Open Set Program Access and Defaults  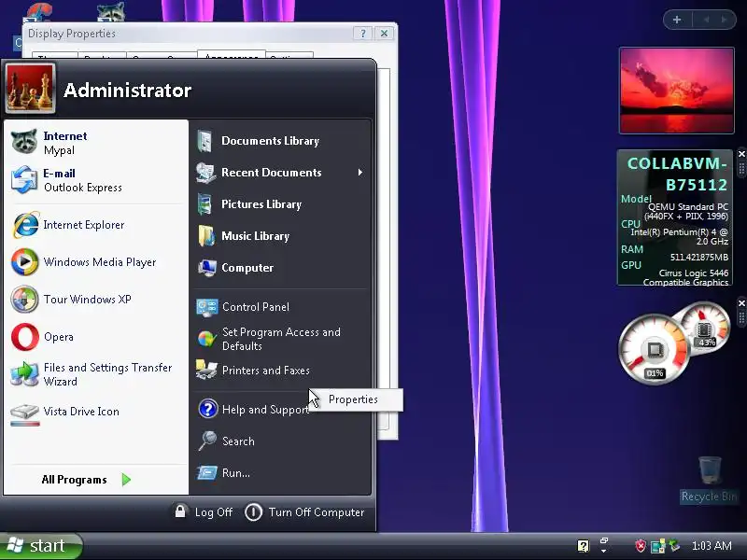point(280,339)
